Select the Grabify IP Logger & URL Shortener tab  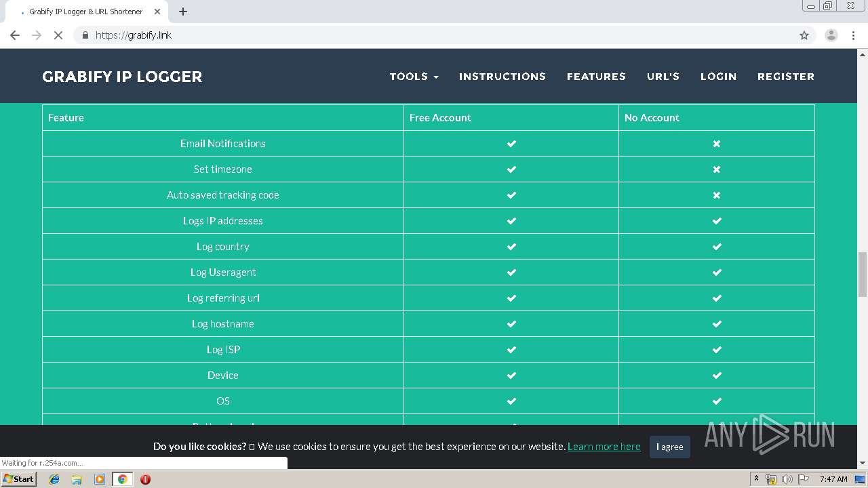86,12
